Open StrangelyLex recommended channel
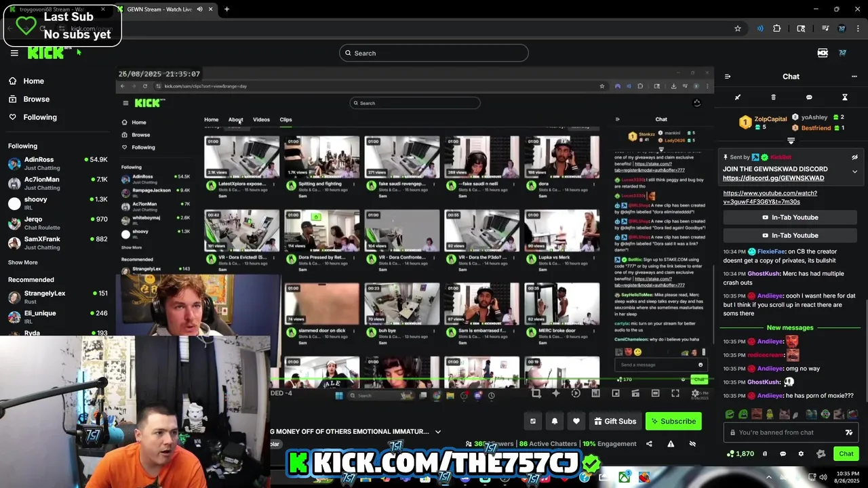The image size is (868, 488). (58, 297)
